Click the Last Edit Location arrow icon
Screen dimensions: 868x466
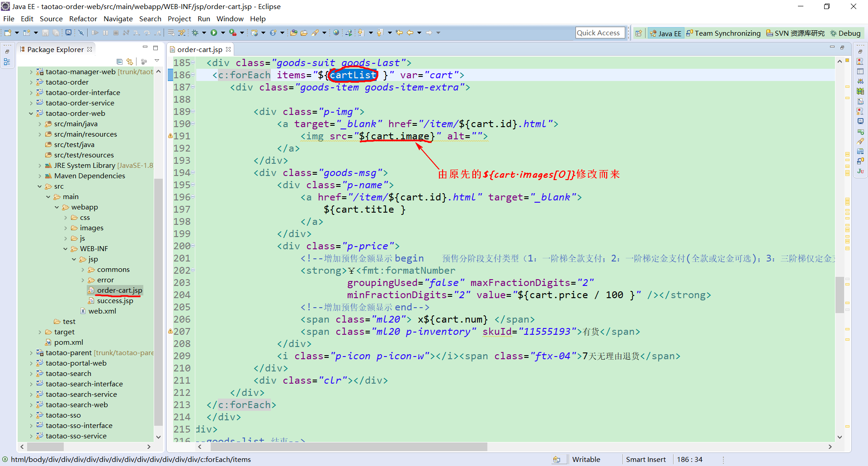[x=399, y=33]
